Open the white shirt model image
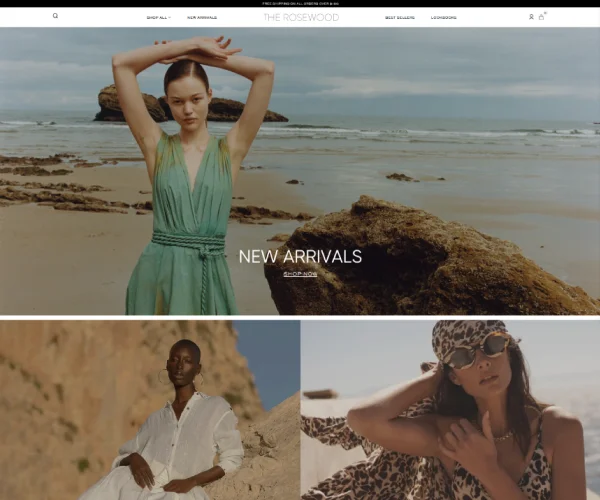Viewport: 600px width, 500px height. point(150,410)
